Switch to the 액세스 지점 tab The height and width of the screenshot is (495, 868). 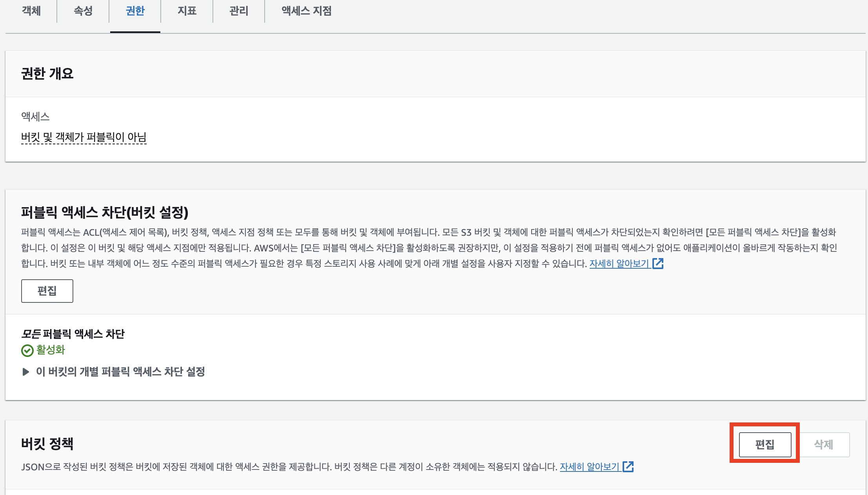point(307,11)
